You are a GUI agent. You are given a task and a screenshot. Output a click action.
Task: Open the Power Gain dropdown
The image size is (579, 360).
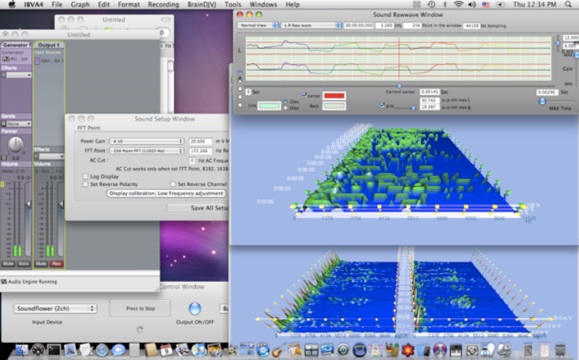pos(147,141)
